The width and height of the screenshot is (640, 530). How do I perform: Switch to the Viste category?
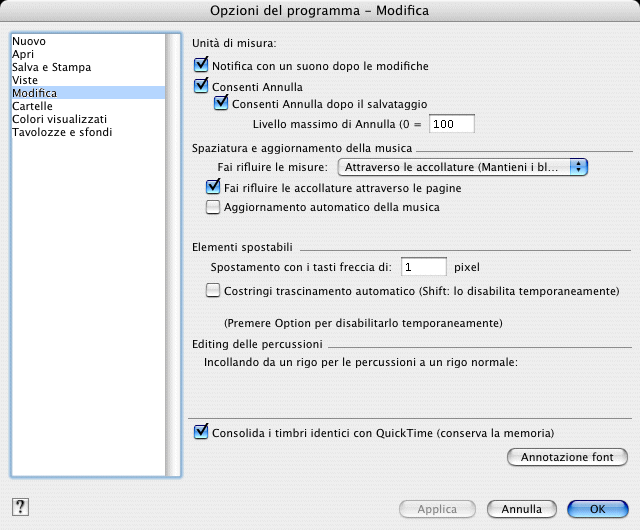pos(26,81)
